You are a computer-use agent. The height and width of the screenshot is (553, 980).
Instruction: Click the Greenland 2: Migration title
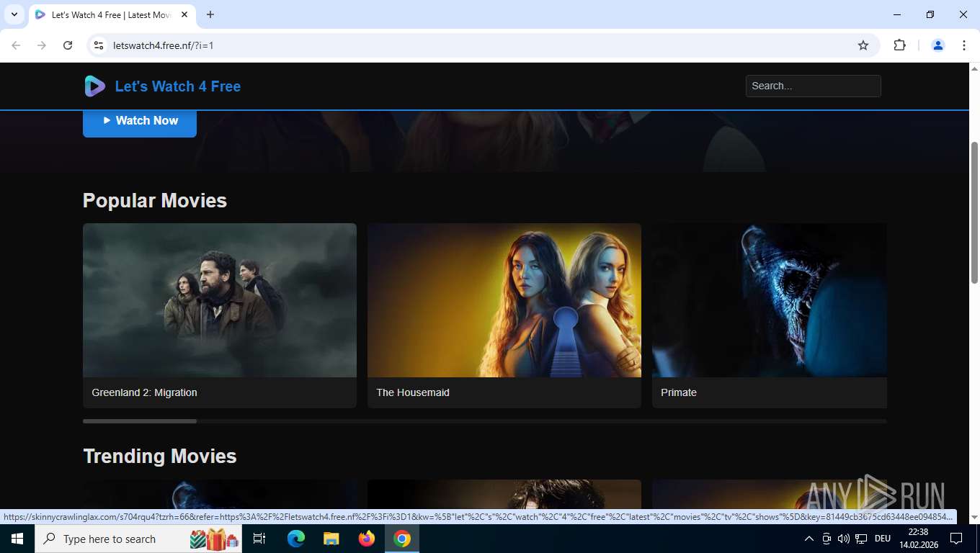pyautogui.click(x=144, y=392)
